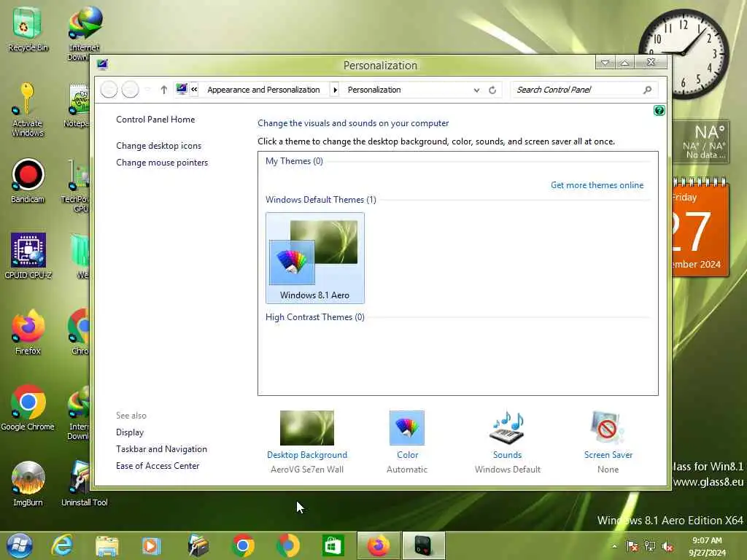The height and width of the screenshot is (560, 747).
Task: Select the Firefox desktop icon
Action: pyautogui.click(x=27, y=332)
